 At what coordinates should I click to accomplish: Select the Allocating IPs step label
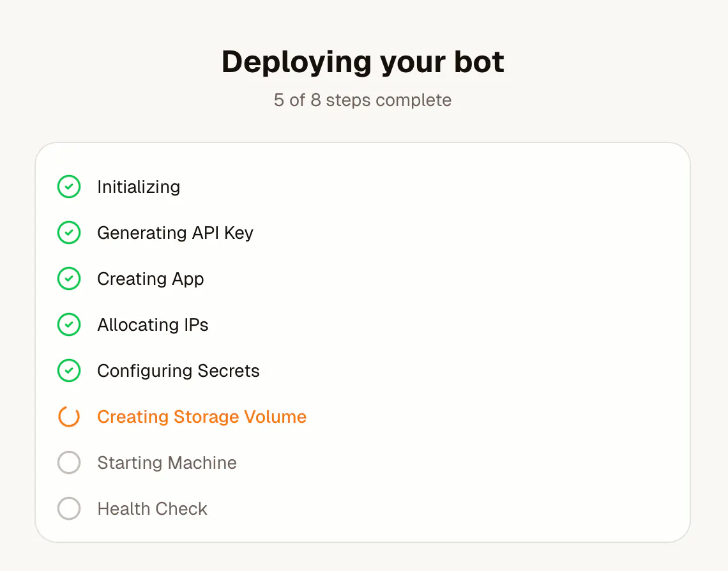tap(153, 325)
